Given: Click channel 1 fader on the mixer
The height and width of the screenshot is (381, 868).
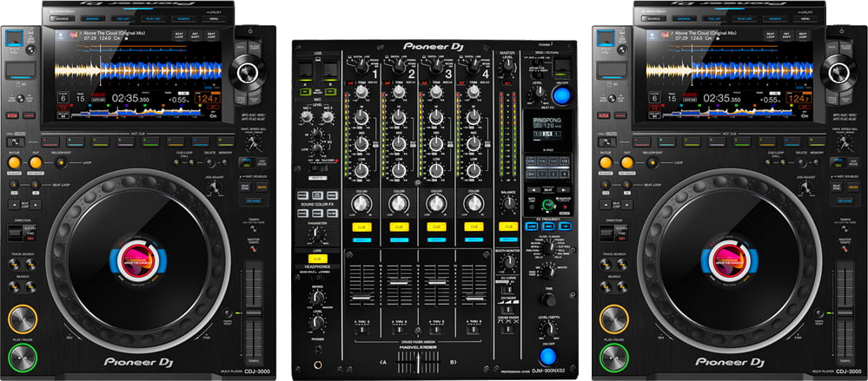Looking at the screenshot, I should pyautogui.click(x=361, y=298).
